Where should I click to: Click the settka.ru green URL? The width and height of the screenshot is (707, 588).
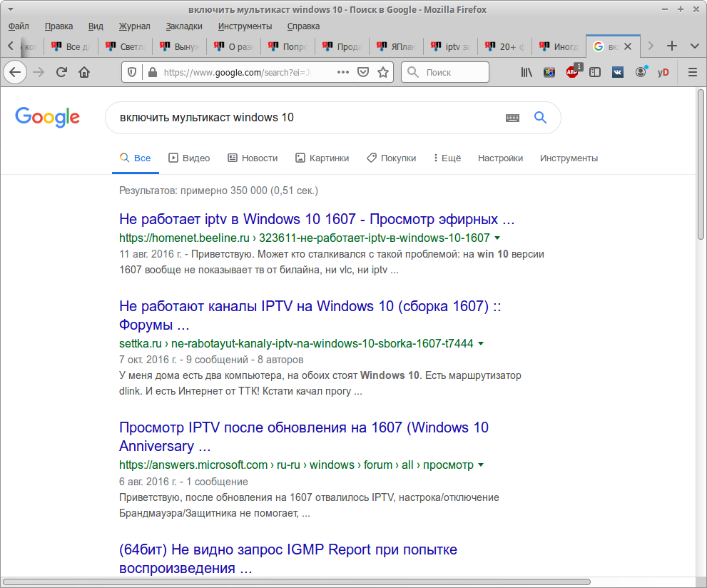point(296,343)
